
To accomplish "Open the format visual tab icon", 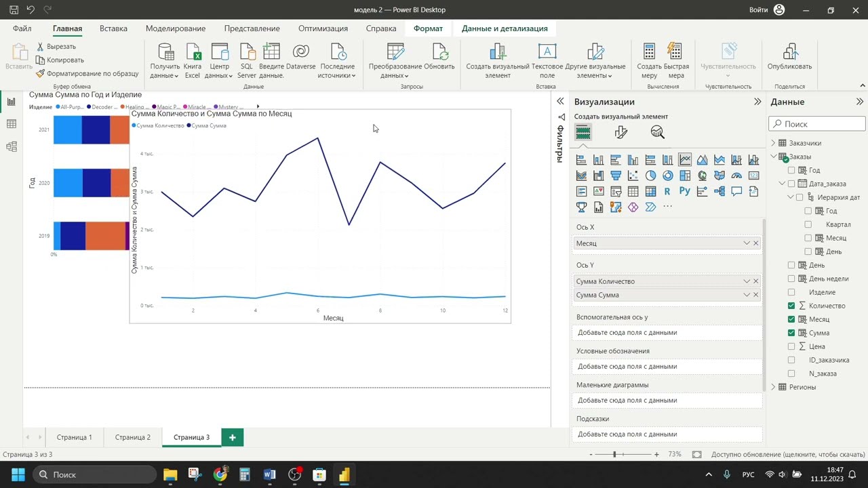I will pos(620,132).
